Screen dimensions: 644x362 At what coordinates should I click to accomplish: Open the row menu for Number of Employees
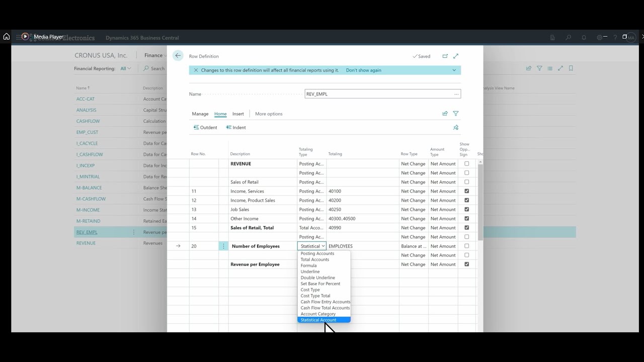pos(223,246)
